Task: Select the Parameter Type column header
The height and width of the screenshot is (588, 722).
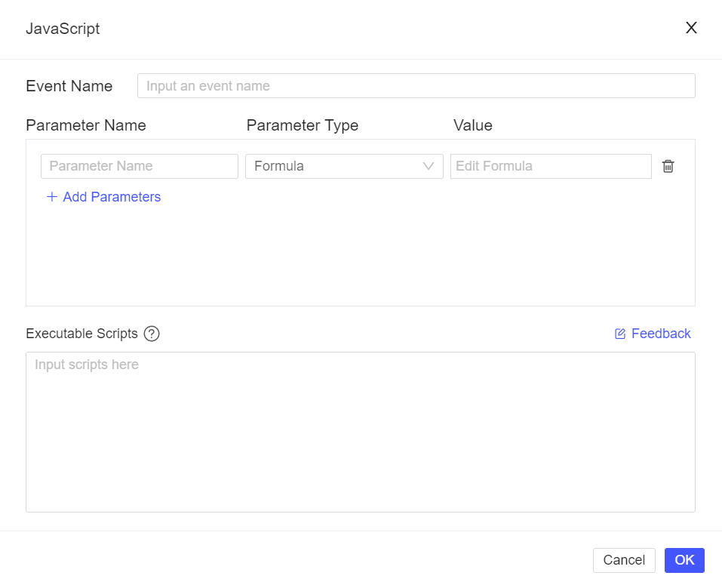Action: [x=302, y=125]
